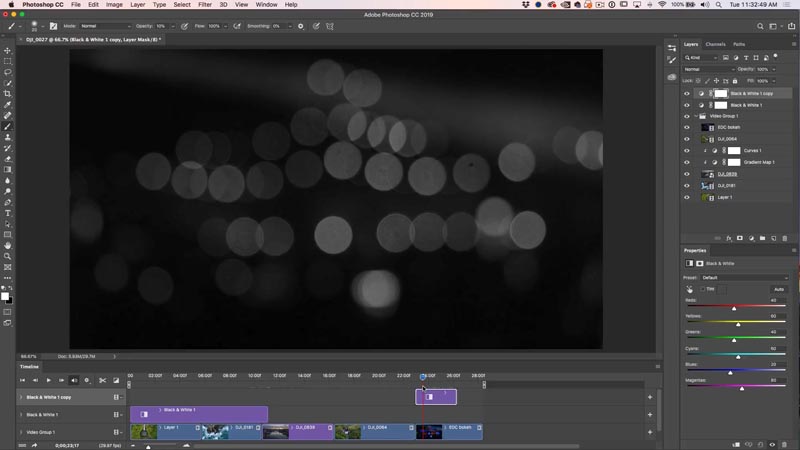The width and height of the screenshot is (800, 450).
Task: Click the Reds slider handle
Action: [x=734, y=309]
